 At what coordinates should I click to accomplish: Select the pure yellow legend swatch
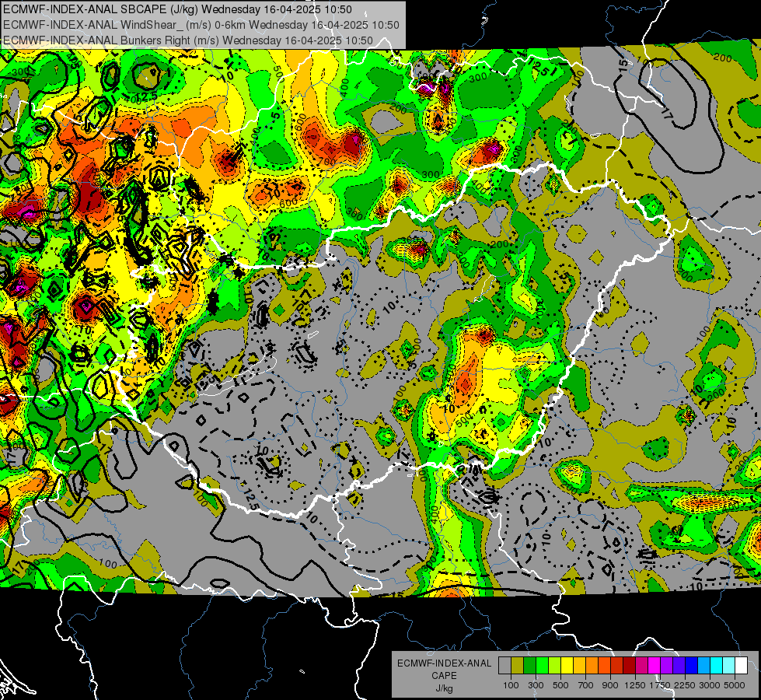567,666
